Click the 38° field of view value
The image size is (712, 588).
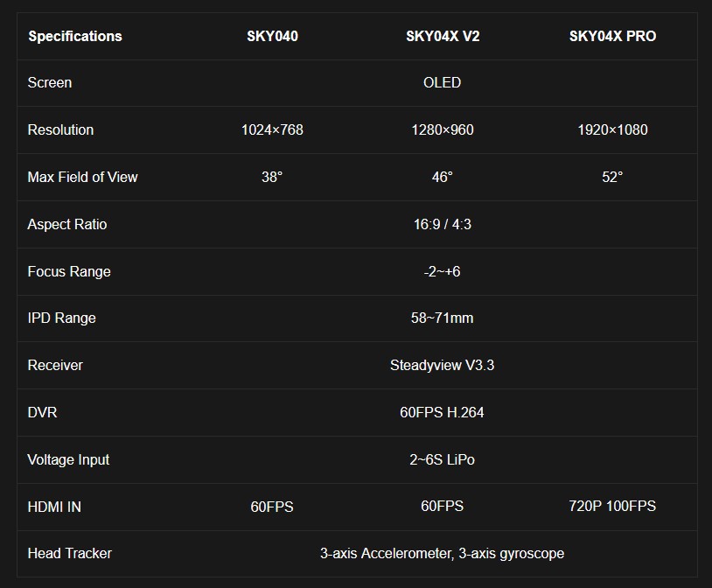tap(272, 177)
